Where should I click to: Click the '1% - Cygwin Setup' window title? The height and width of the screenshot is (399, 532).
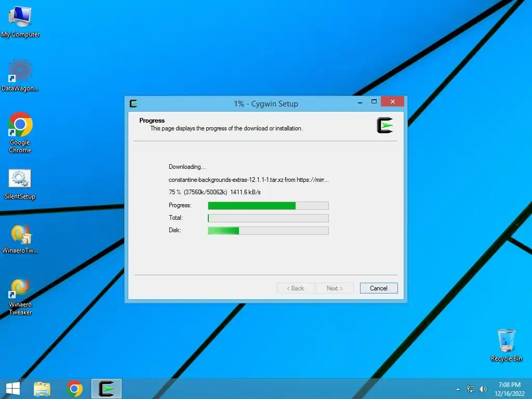click(x=265, y=103)
